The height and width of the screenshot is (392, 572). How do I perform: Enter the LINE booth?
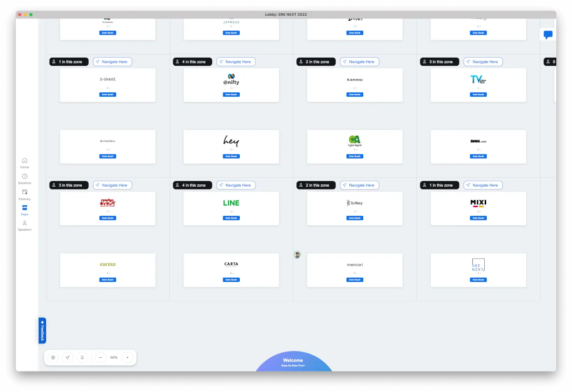(231, 218)
